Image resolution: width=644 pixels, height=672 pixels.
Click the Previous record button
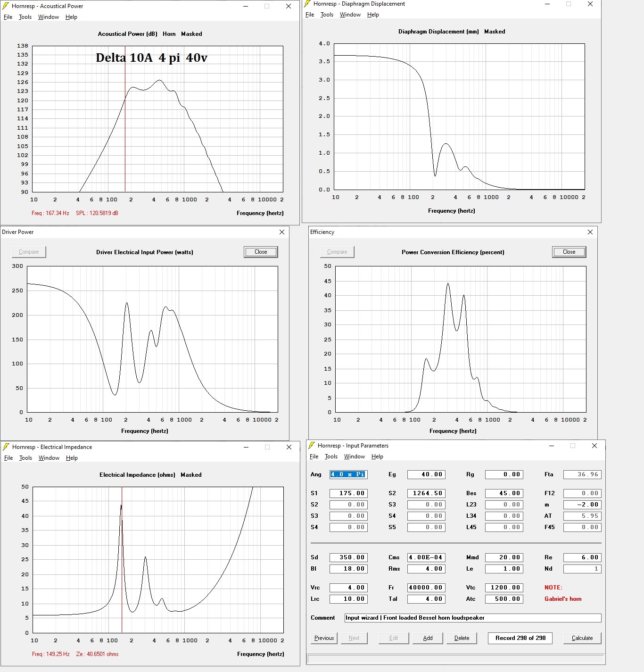(324, 638)
